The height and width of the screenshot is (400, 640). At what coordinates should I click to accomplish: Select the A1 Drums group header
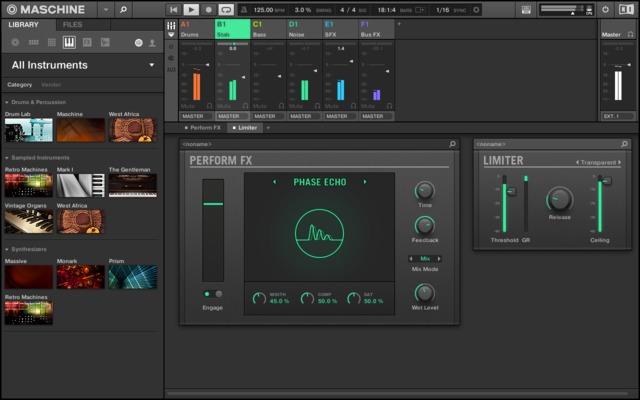196,29
